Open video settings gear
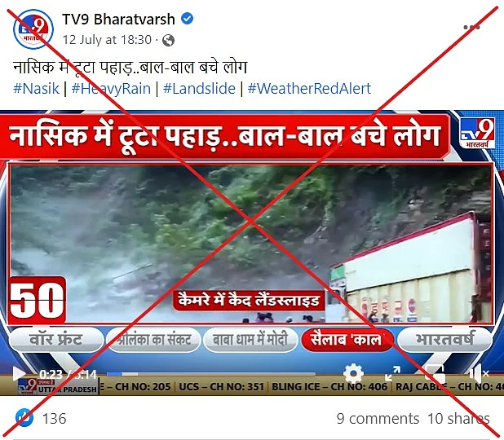504x440 pixels. pyautogui.click(x=353, y=373)
